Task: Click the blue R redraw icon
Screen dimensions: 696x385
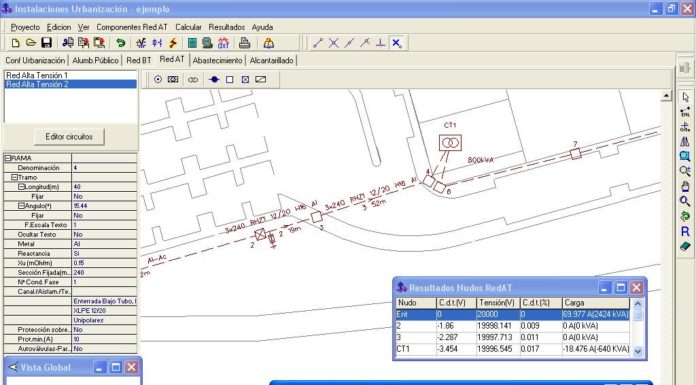Action: [x=685, y=231]
